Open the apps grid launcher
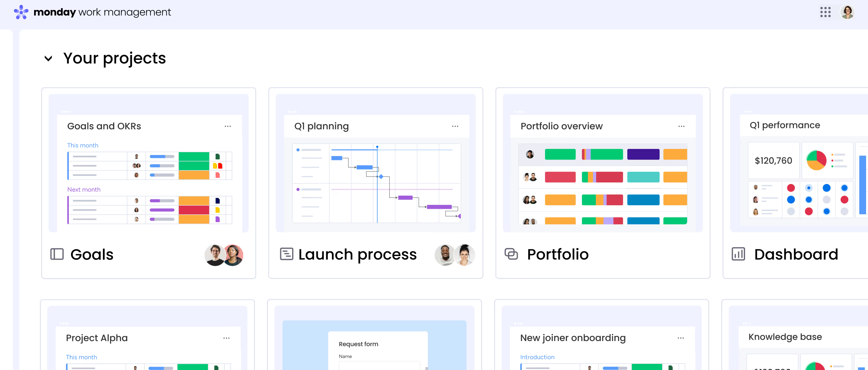 [825, 12]
